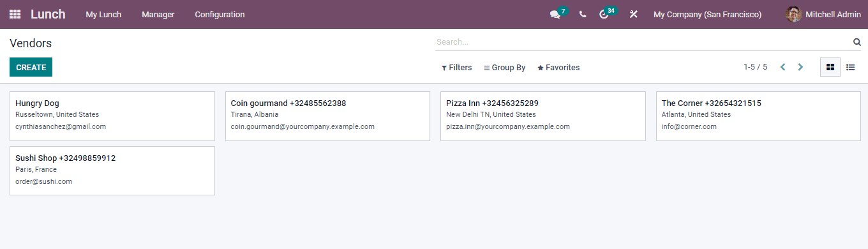
Task: Open the discuss messages icon
Action: point(555,14)
